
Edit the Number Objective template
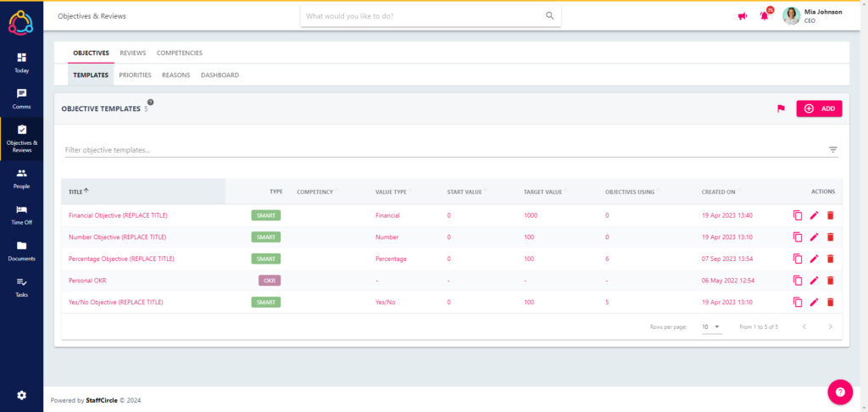[x=814, y=237]
